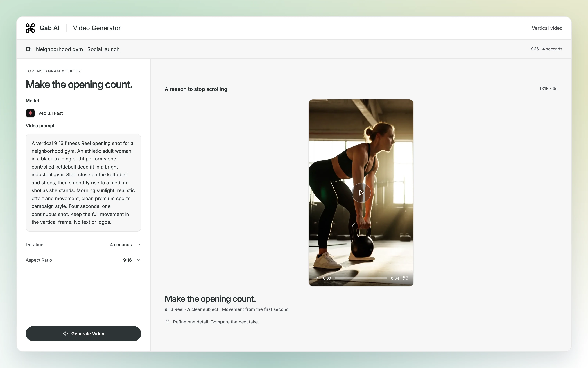Screen dimensions: 588x368
Task: Click the 9:16 Reel subtitle under the video
Action: [x=226, y=309]
